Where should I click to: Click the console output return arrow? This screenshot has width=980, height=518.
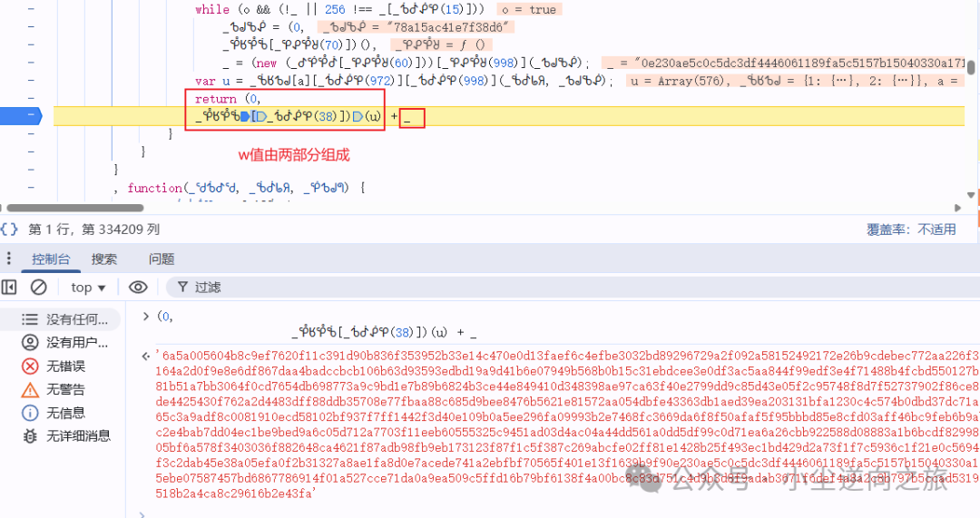(145, 357)
